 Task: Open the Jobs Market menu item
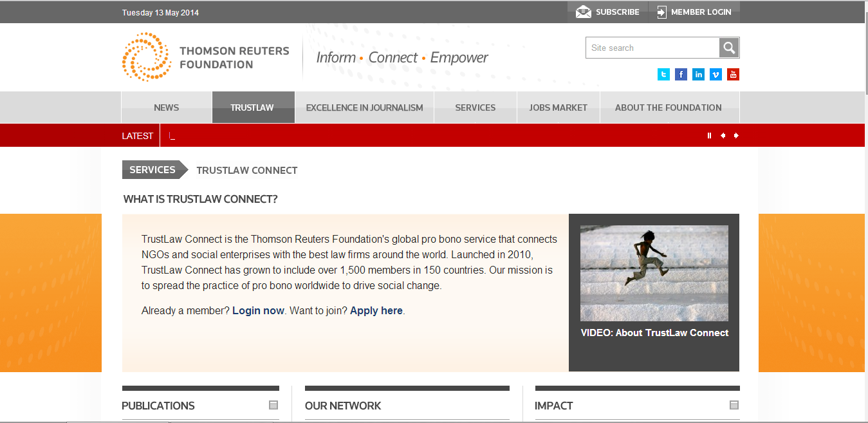(558, 108)
